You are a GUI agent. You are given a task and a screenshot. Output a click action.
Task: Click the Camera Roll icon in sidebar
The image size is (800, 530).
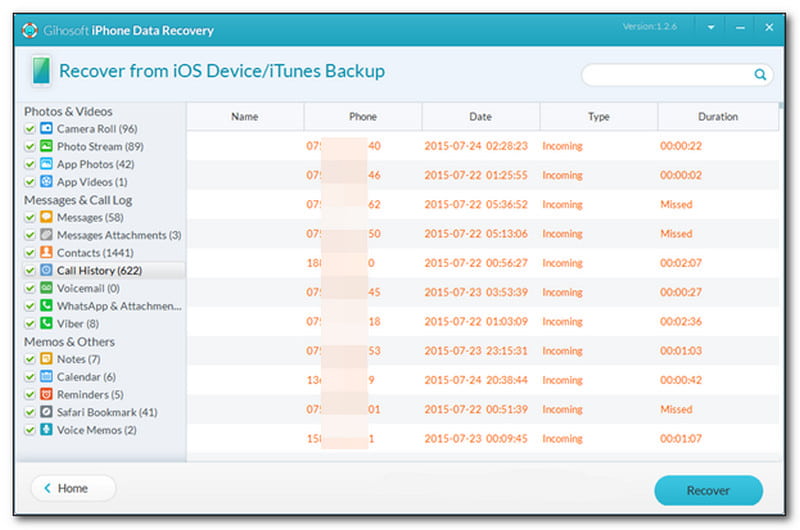tap(46, 129)
